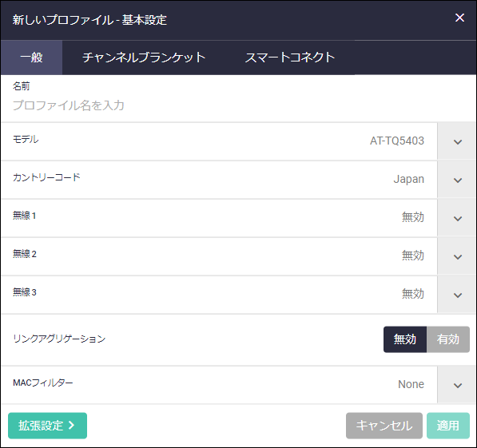The image size is (477, 448).
Task: Expand the 無線2 dropdown arrow
Action: click(x=457, y=256)
